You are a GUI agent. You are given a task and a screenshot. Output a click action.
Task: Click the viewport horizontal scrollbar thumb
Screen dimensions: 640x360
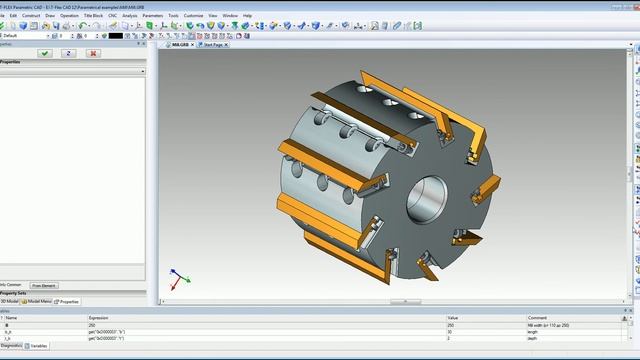click(405, 302)
